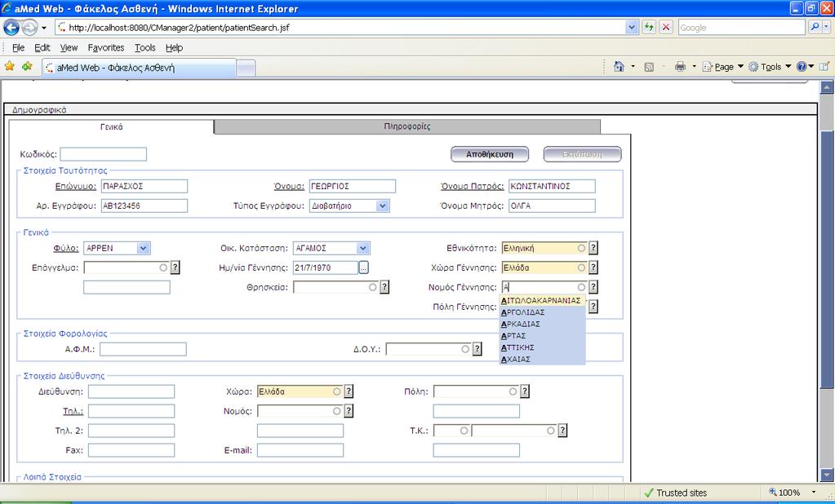Select ΑΧΑΙΑΣ from the suggestion list
The width and height of the screenshot is (835, 504).
point(542,359)
